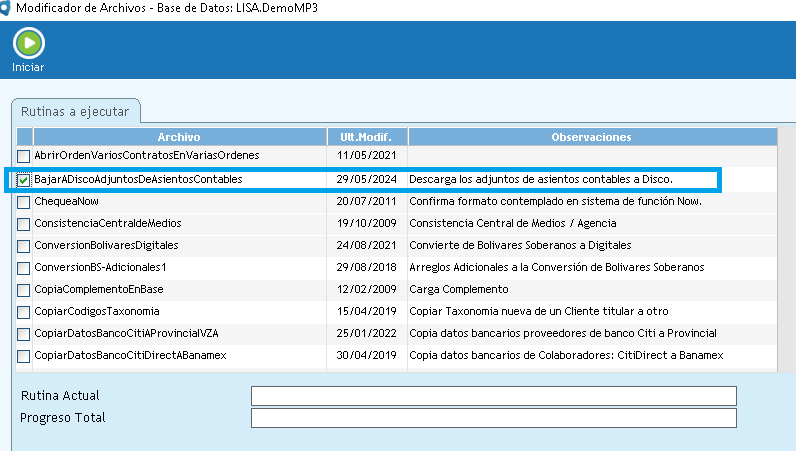Enable the ChequeaNow routine checkbox
Image resolution: width=796 pixels, height=451 pixels.
pyautogui.click(x=24, y=202)
